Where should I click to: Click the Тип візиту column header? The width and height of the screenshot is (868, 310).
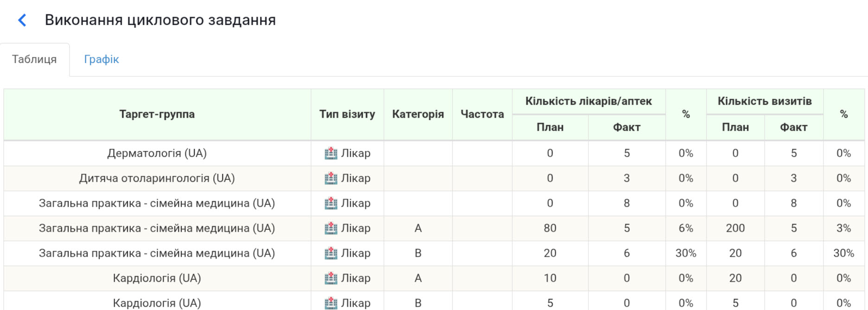click(x=347, y=114)
